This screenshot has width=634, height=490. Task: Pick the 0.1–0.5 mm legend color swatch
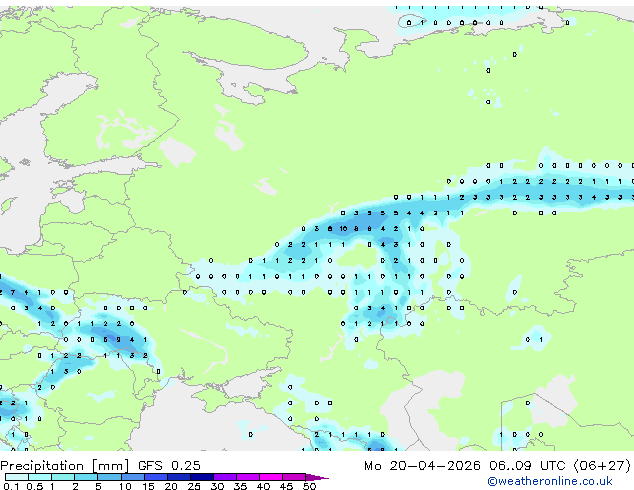tap(17, 477)
